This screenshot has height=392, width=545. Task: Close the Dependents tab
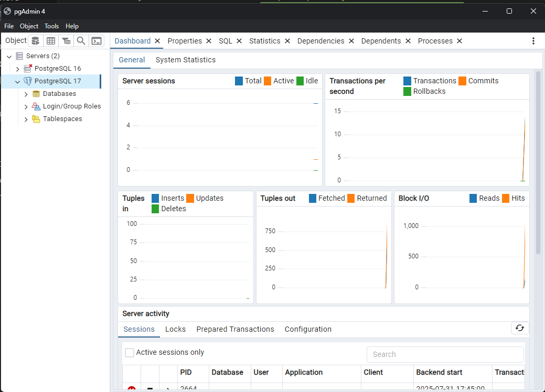pos(408,41)
